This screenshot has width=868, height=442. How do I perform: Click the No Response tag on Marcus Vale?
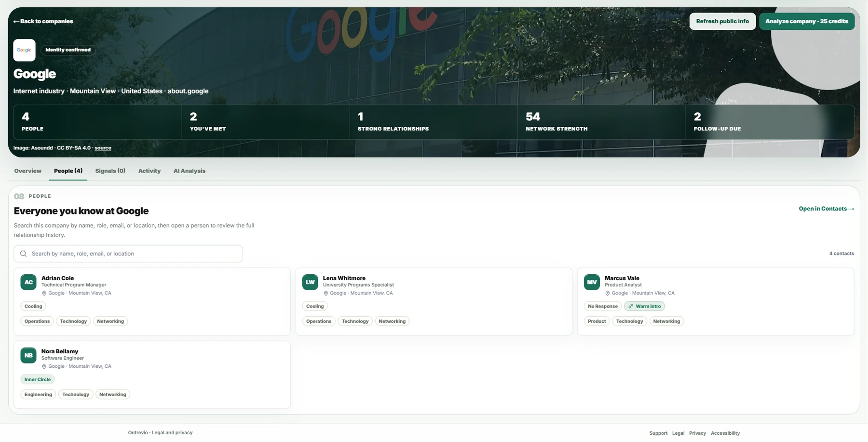click(x=603, y=306)
